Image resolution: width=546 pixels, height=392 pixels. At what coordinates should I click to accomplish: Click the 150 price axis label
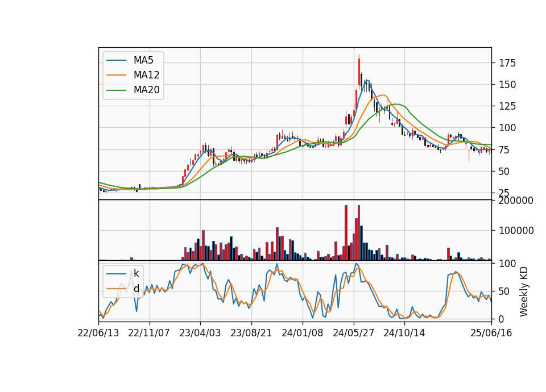[507, 85]
